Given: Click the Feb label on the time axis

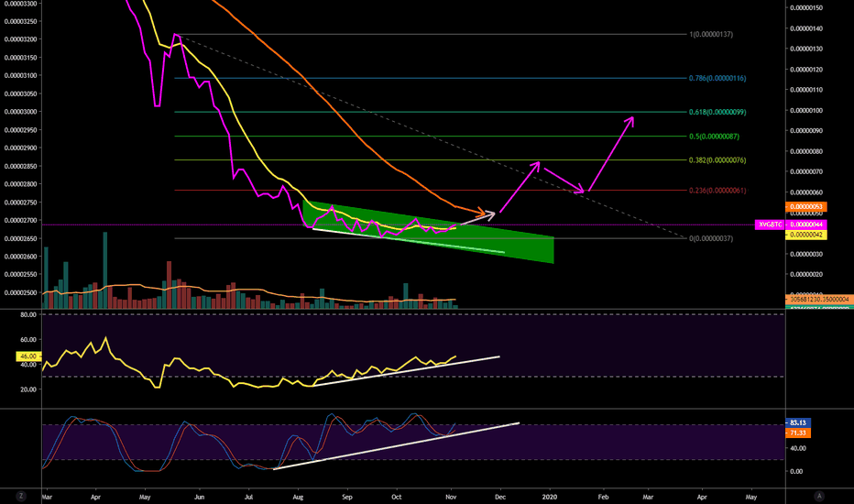Looking at the screenshot, I should (603, 497).
